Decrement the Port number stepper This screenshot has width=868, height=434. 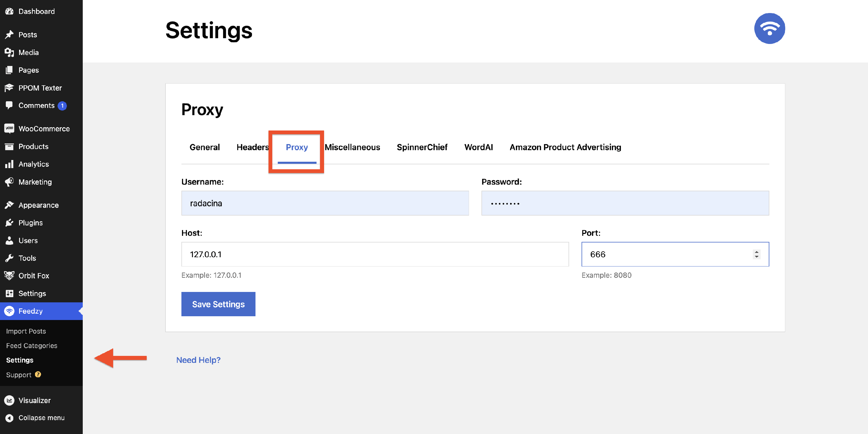[x=757, y=257]
